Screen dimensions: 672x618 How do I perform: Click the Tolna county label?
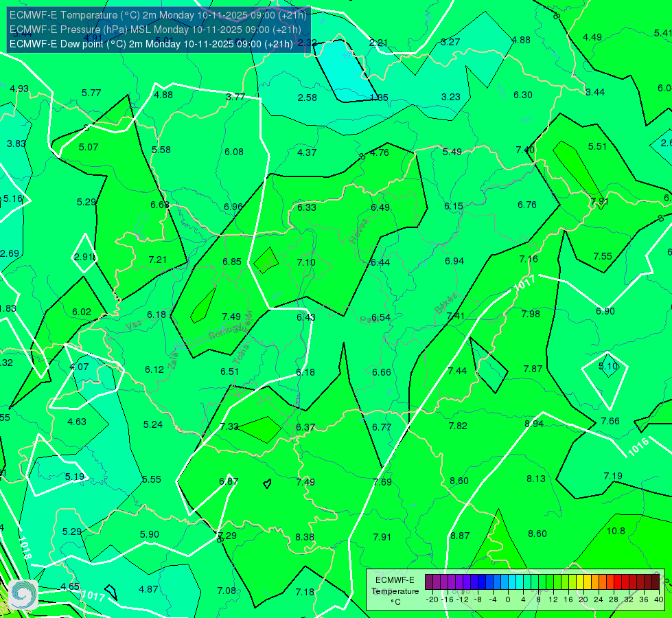click(x=241, y=354)
